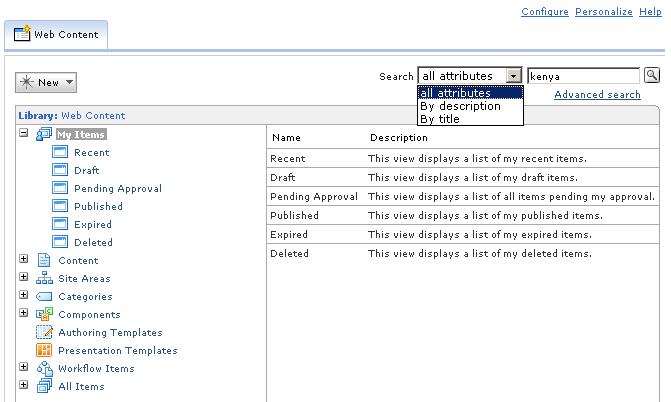Click the Presentation Templates orange icon

point(44,350)
